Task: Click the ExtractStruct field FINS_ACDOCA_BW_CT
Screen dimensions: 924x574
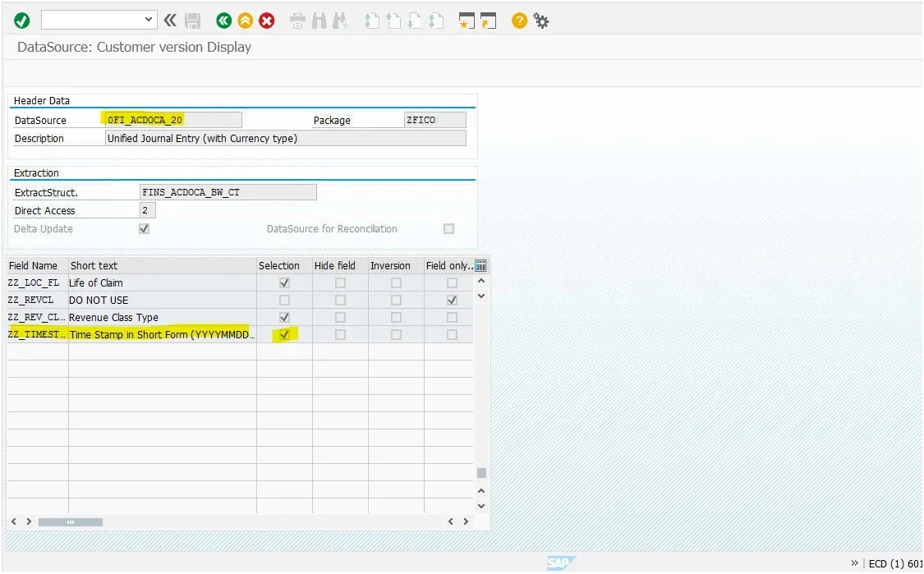Action: point(228,192)
